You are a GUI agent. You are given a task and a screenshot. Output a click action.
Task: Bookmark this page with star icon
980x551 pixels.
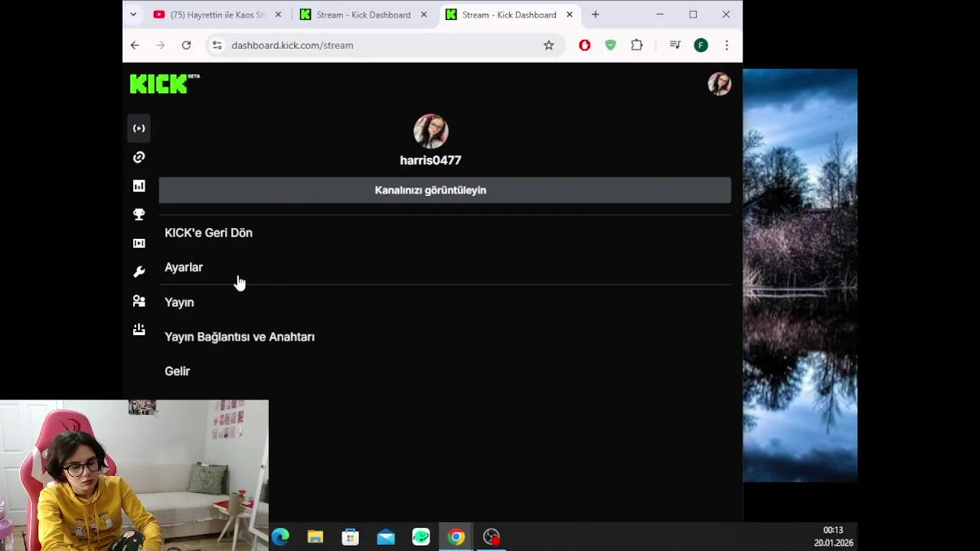tap(549, 45)
